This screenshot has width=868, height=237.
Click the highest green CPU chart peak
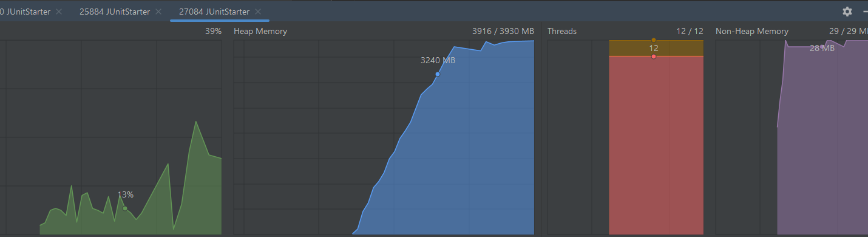tap(195, 122)
